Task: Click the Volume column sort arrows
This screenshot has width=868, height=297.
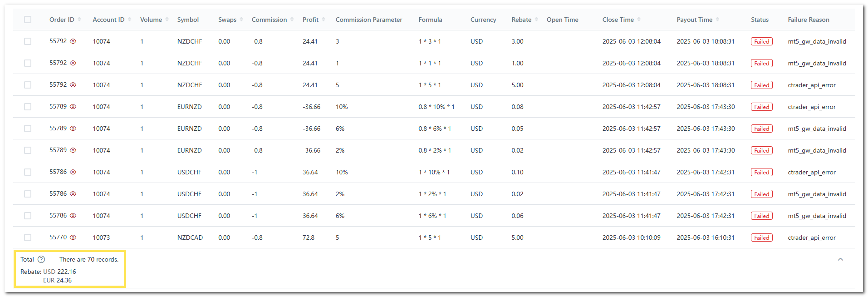Action: [167, 20]
